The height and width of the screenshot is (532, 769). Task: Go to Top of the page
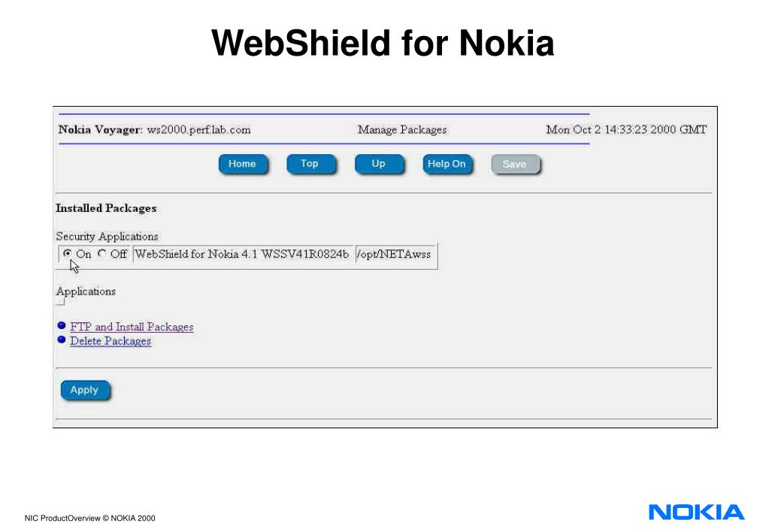(x=310, y=164)
